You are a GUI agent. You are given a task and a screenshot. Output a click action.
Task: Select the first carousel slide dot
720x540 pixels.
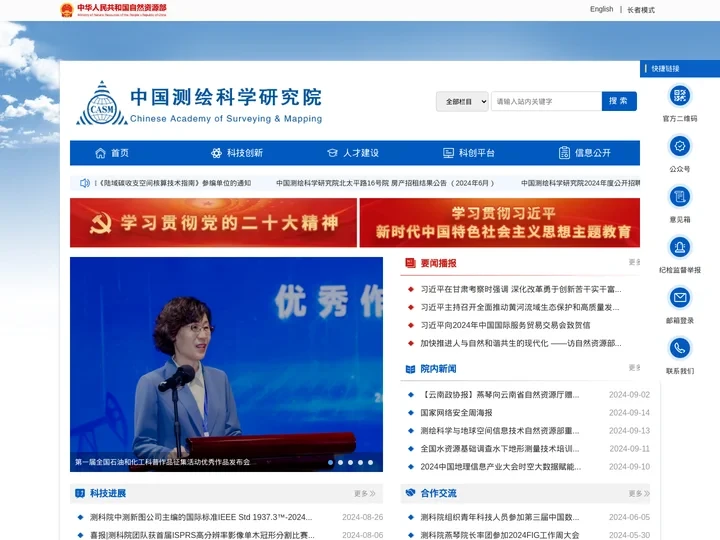coord(331,462)
